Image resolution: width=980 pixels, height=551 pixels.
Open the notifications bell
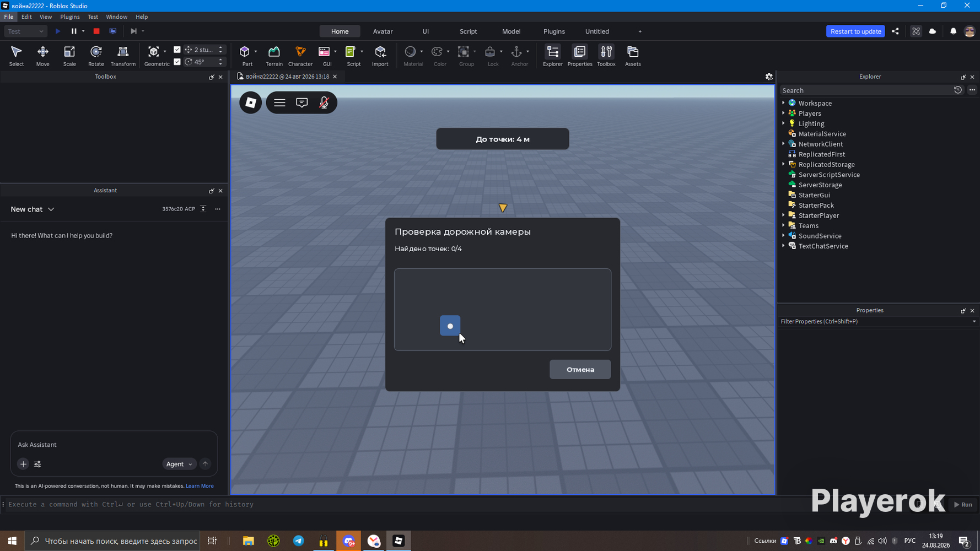click(x=953, y=31)
